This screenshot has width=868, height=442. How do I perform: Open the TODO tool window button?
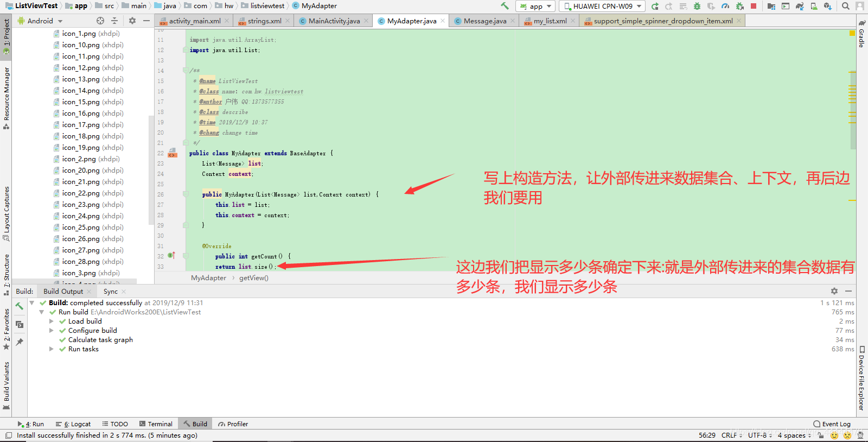(115, 424)
